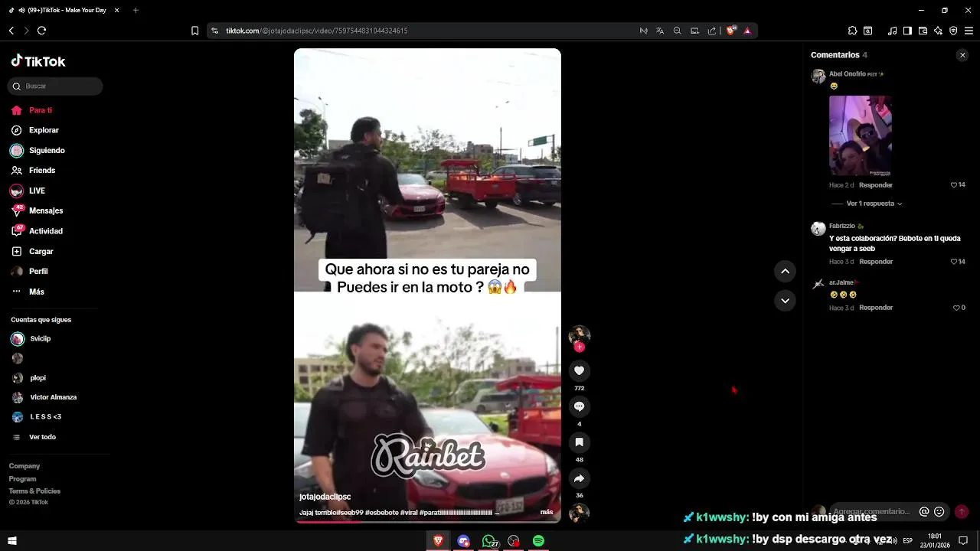Screen dimensions: 980x551
Task: Open the Explorar section
Action: (35, 130)
